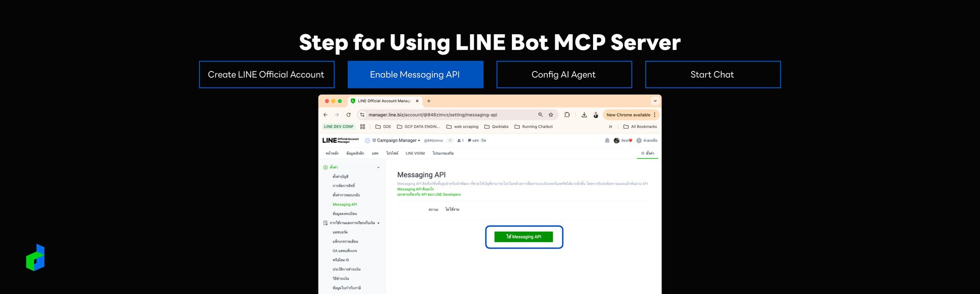
Task: Reload the page with the refresh icon
Action: [349, 115]
